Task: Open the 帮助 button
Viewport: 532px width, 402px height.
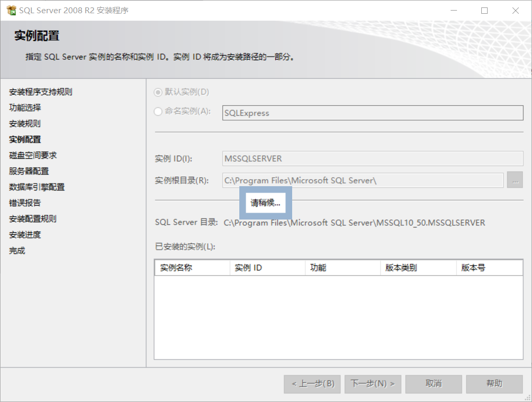Action: 494,384
